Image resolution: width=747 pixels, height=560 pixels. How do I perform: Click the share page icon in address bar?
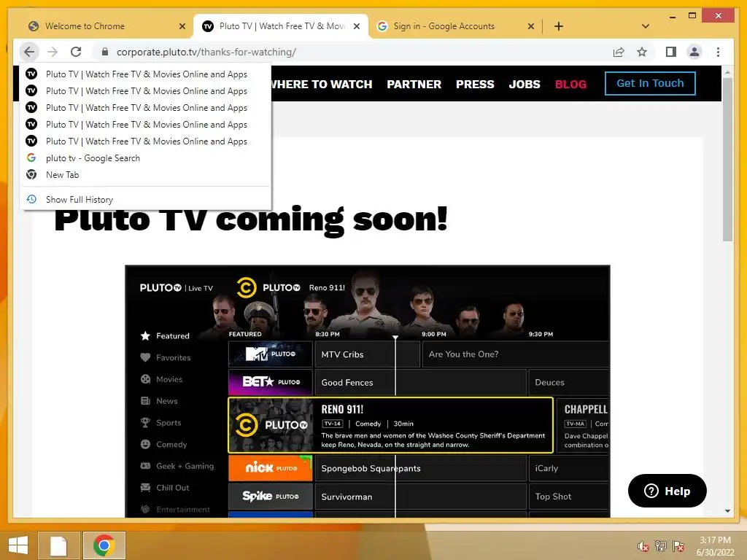click(x=619, y=52)
